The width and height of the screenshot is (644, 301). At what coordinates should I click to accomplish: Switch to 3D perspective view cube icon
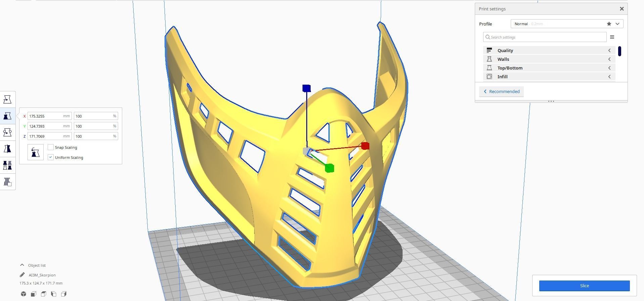point(23,294)
